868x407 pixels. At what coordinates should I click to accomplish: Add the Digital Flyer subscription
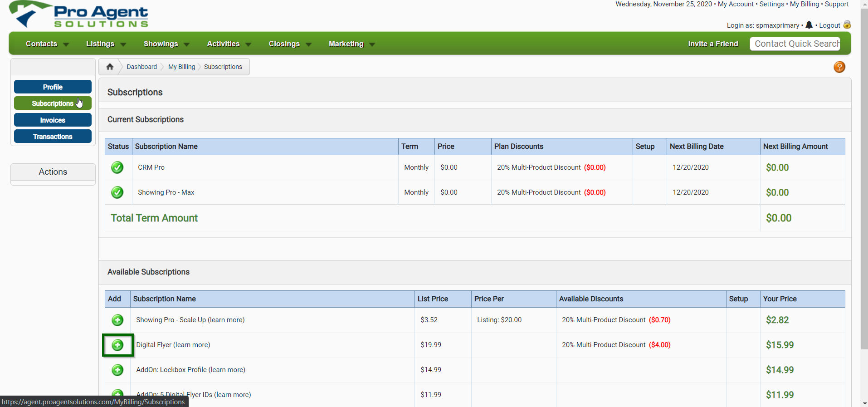[x=117, y=345]
